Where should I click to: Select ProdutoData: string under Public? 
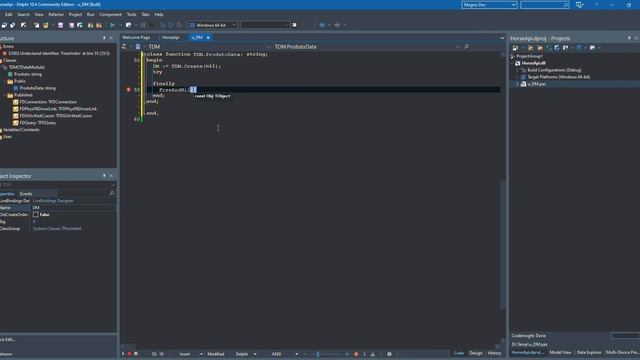point(38,88)
